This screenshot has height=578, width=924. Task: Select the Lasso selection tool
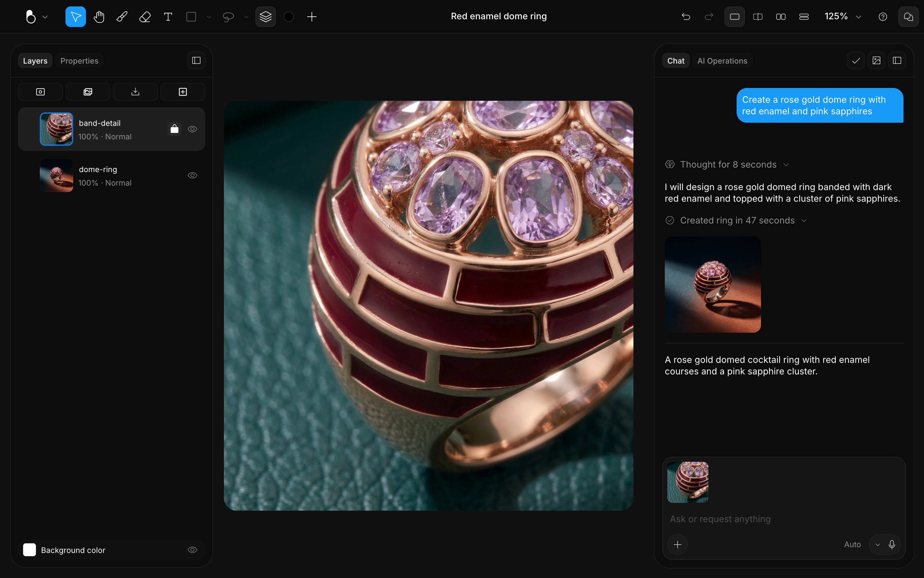click(x=228, y=16)
